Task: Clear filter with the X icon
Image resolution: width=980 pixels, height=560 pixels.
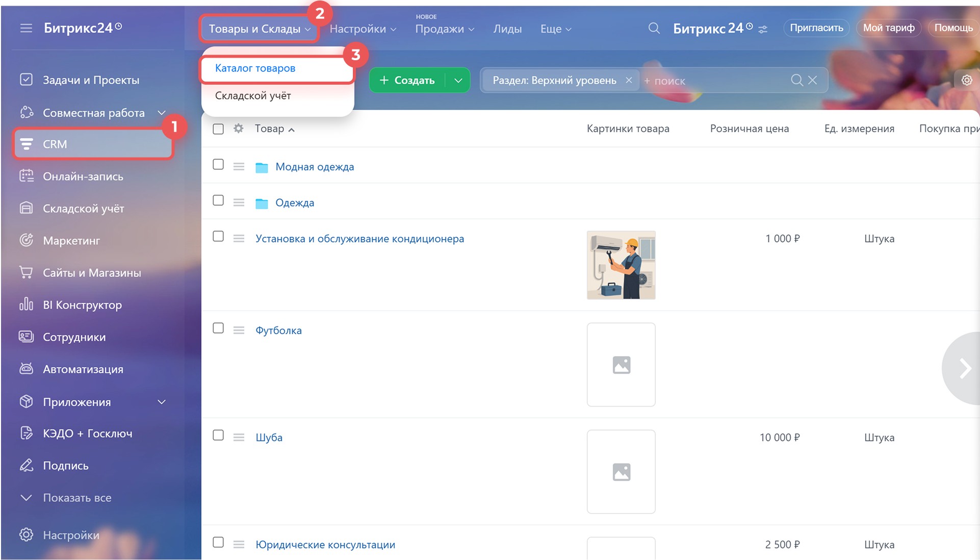Action: coord(813,81)
